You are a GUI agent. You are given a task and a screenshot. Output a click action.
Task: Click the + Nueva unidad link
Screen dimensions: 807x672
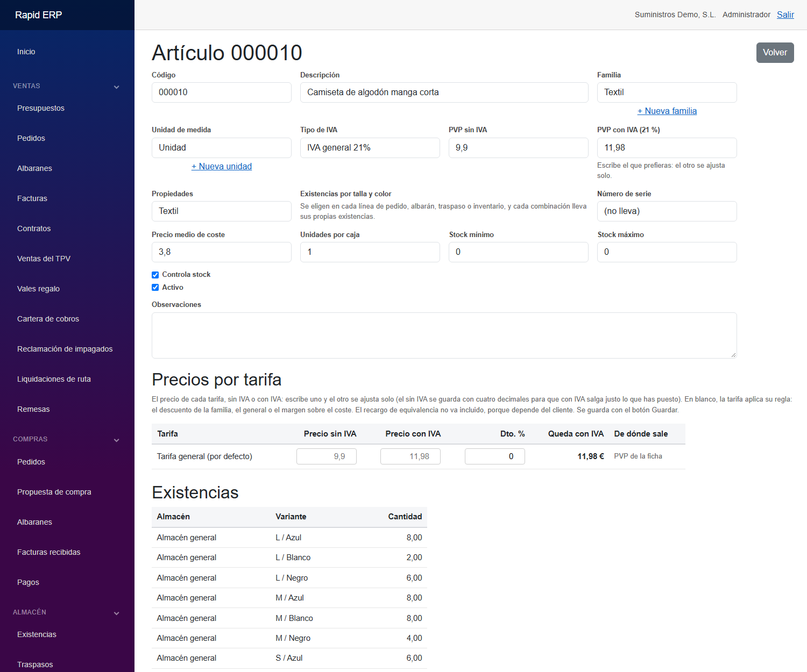pos(221,166)
